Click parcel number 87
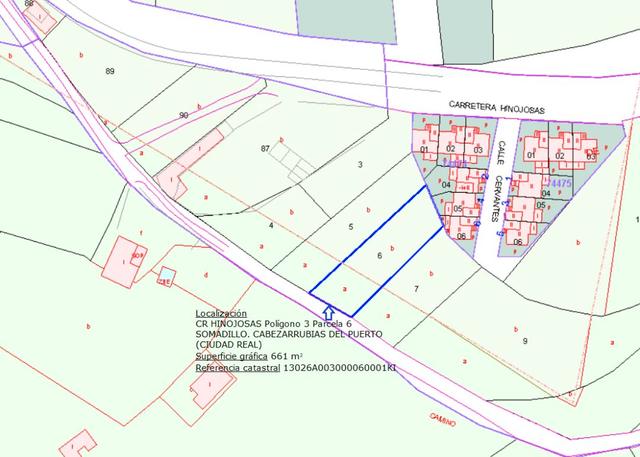The width and height of the screenshot is (640, 457). [265, 148]
